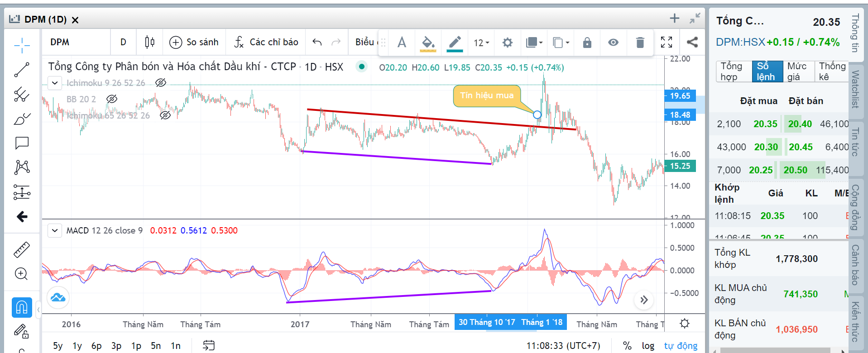Open drawing settings gear
The width and height of the screenshot is (868, 353).
coord(508,43)
